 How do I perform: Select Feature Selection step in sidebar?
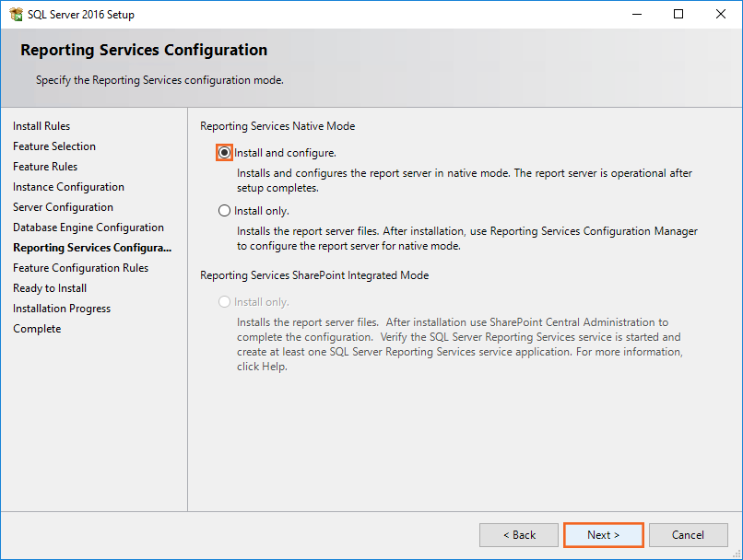[x=54, y=146]
